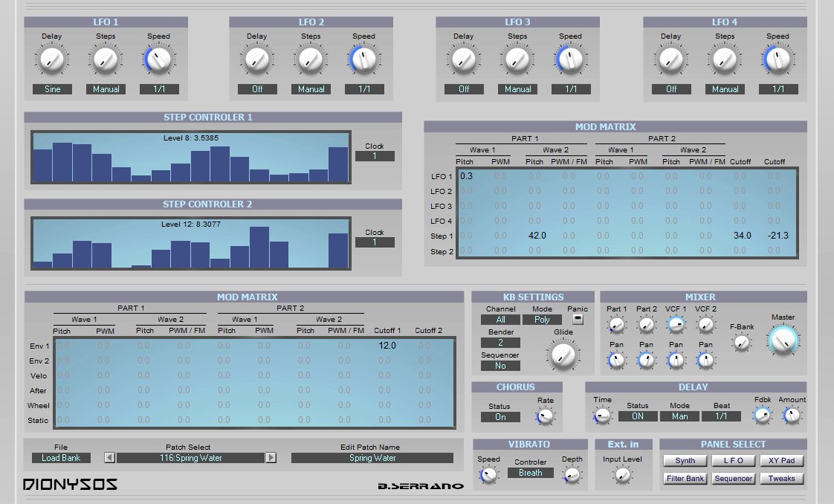Click the Step Controler 1 bar graph
This screenshot has width=834, height=504.
pyautogui.click(x=190, y=158)
